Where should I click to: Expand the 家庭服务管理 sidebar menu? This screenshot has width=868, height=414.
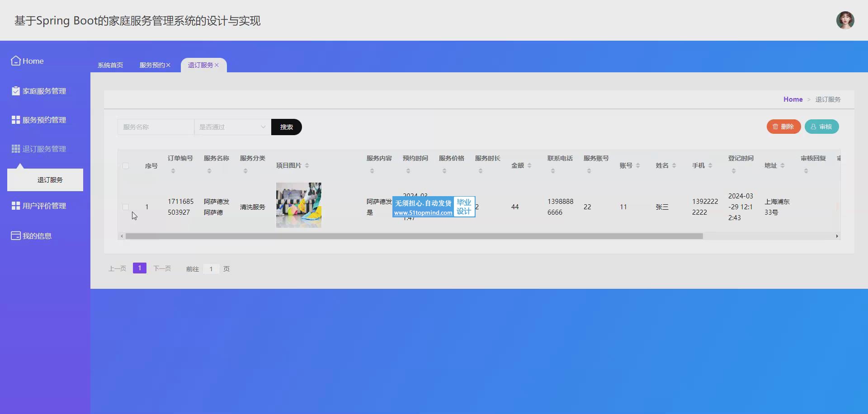pyautogui.click(x=45, y=91)
